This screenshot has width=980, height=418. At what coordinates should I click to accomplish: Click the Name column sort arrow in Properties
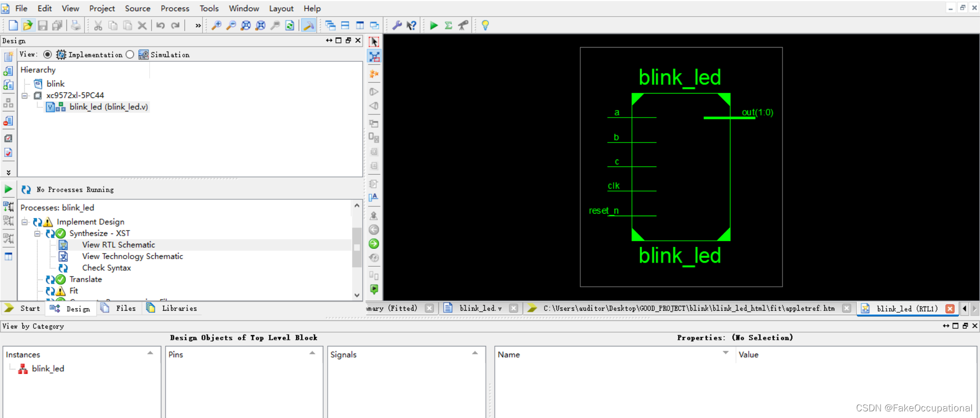pos(725,353)
